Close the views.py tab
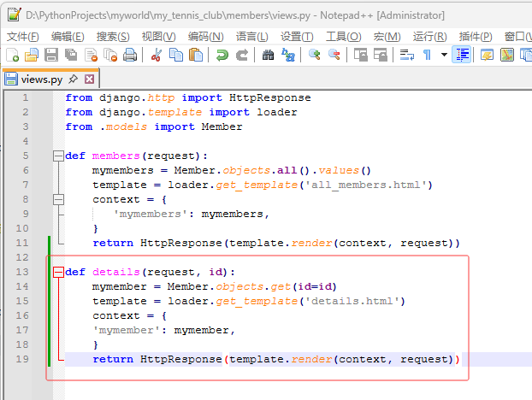Viewport: 532px width, 400px height. pyautogui.click(x=90, y=79)
